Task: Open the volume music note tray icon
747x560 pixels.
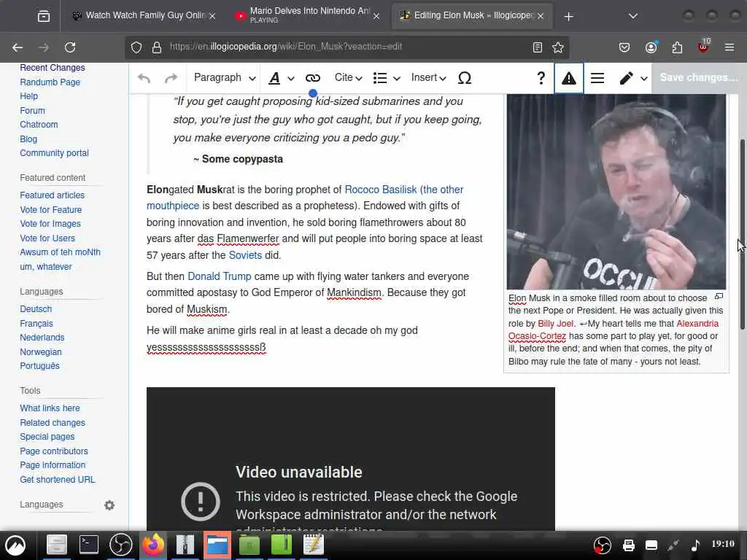Action: point(695,545)
